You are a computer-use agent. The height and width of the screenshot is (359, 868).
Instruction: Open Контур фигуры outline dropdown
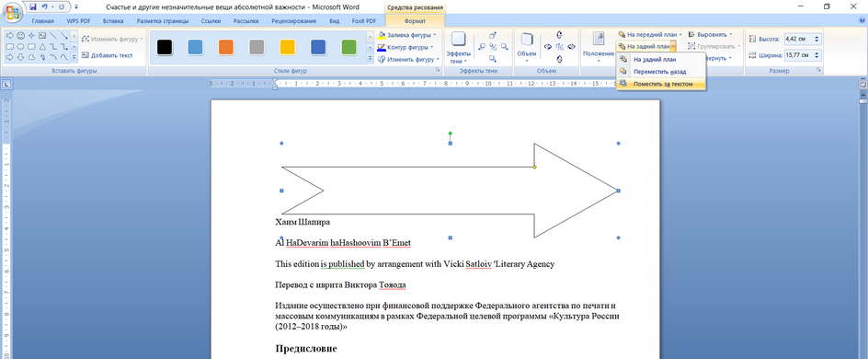pyautogui.click(x=406, y=47)
